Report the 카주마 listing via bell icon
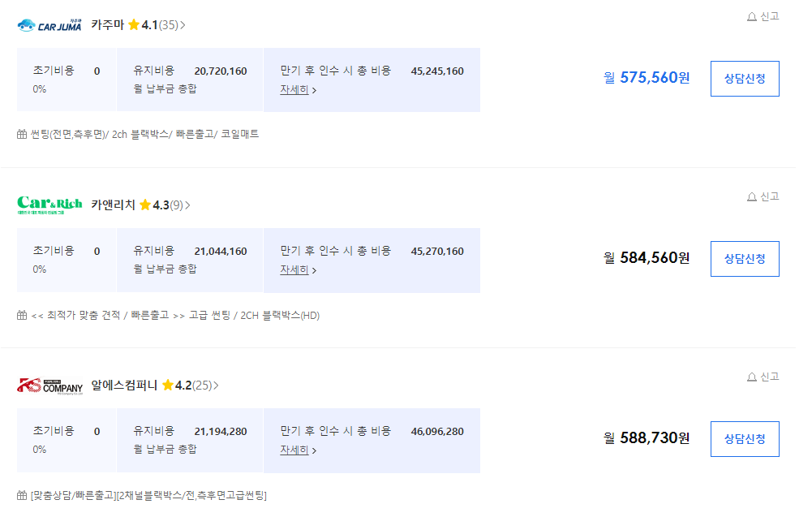The width and height of the screenshot is (812, 517). click(x=763, y=16)
